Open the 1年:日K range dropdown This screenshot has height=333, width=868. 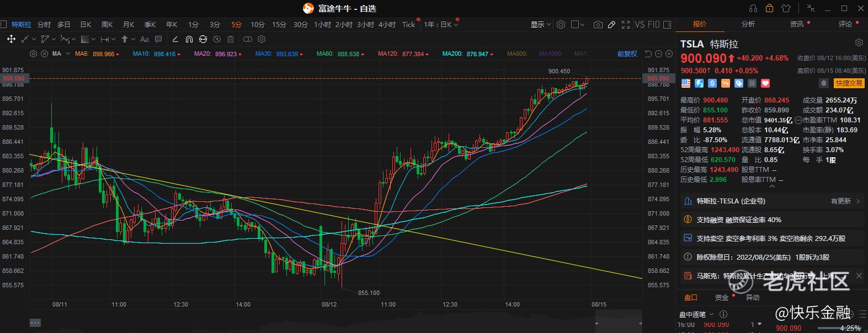440,24
